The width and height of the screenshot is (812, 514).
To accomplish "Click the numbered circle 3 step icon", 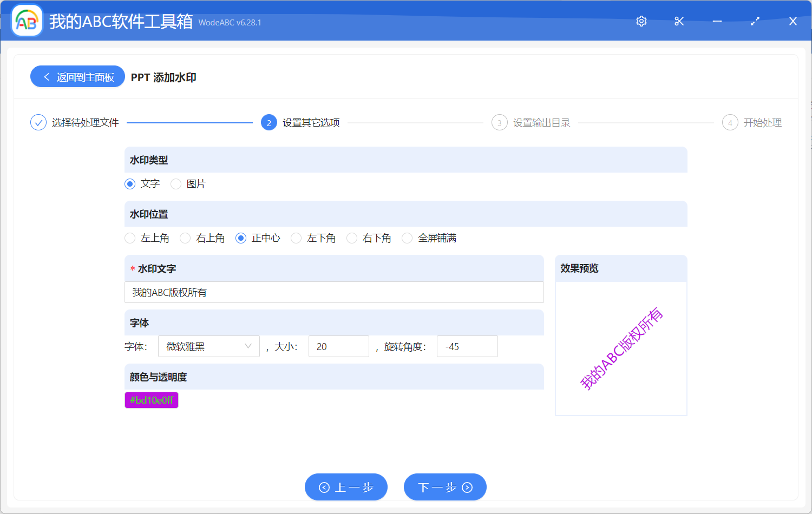I will click(499, 122).
